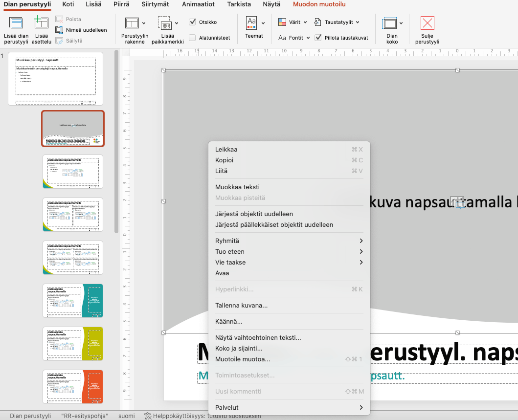Image resolution: width=518 pixels, height=420 pixels.
Task: Click the Lisää dian perustyyli icon
Action: pyautogui.click(x=16, y=23)
